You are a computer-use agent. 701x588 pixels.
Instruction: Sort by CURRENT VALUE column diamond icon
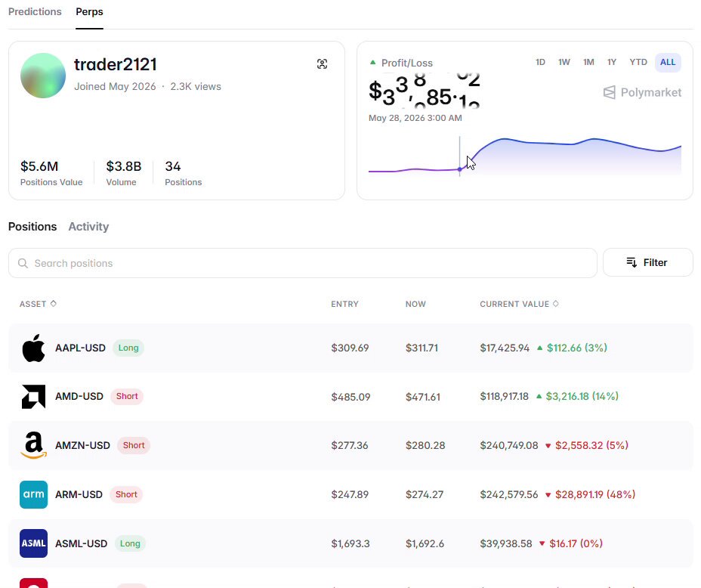tap(556, 304)
